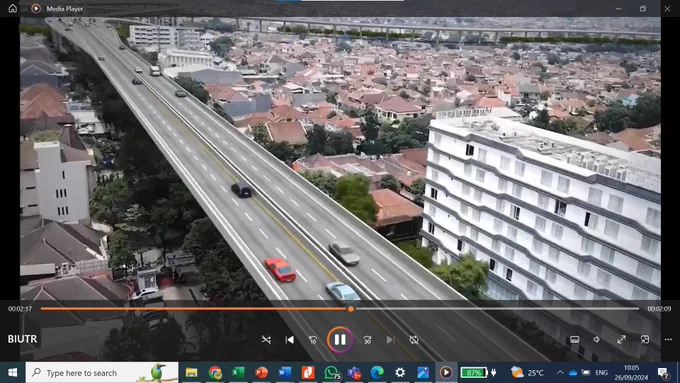Click the remaining time 00:02:09
Viewport: 680px width, 383px height.
tap(659, 309)
